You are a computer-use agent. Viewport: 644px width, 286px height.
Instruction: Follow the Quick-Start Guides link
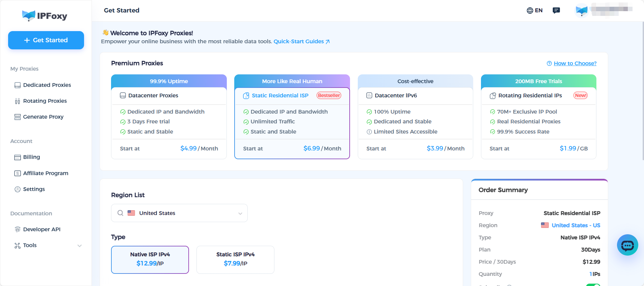[301, 42]
